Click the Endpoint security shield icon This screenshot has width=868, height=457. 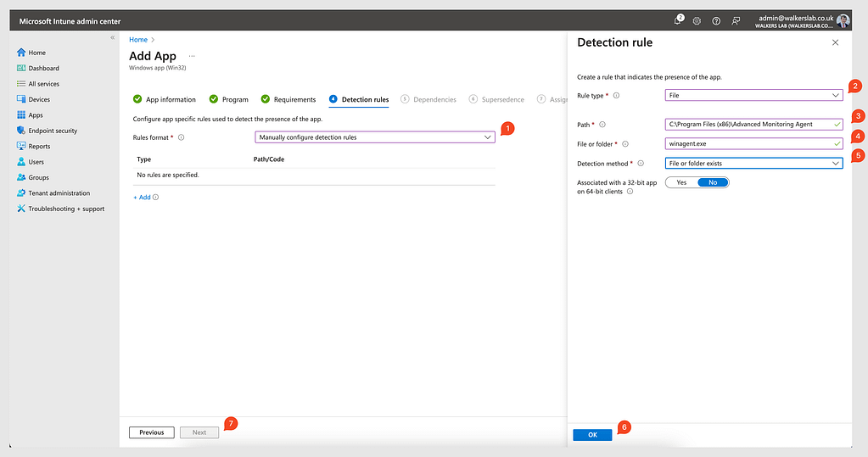(x=21, y=131)
